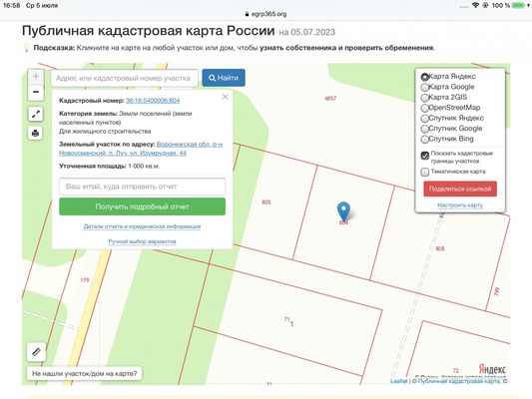Select Карта 2GIS radio option
Screen dimensions: 532x399
[424, 98]
